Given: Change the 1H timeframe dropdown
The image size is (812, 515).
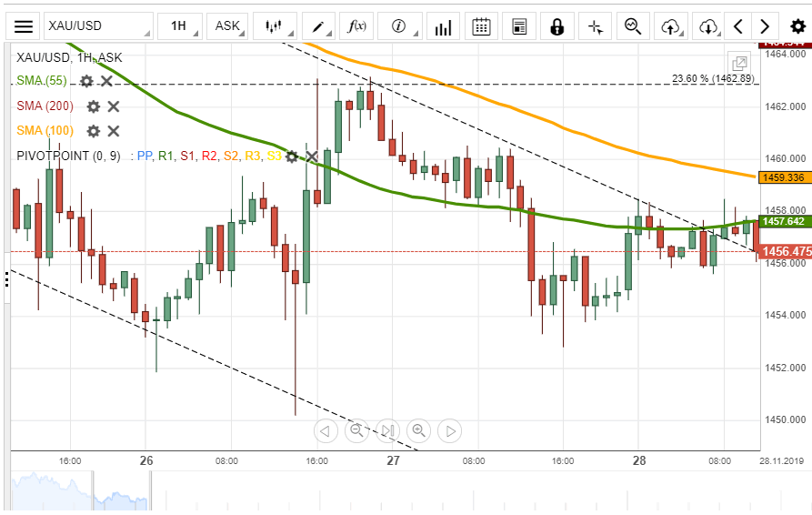Looking at the screenshot, I should [179, 25].
